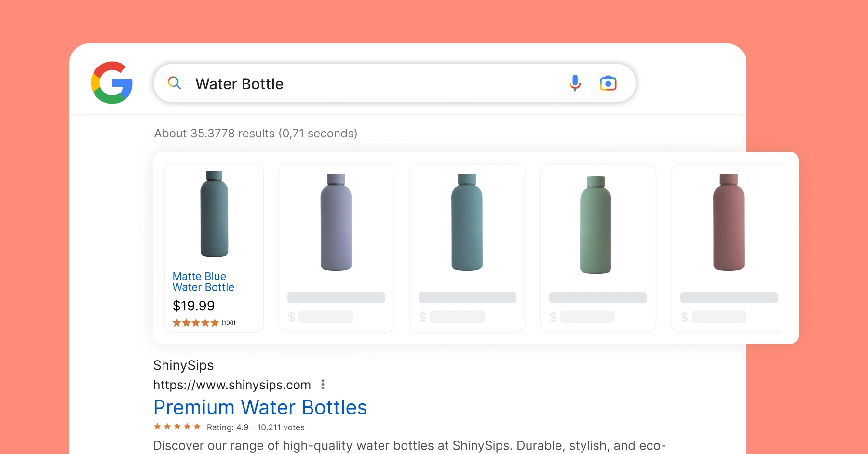Select the maroon bottle thumbnail
This screenshot has height=454, width=868.
click(729, 222)
